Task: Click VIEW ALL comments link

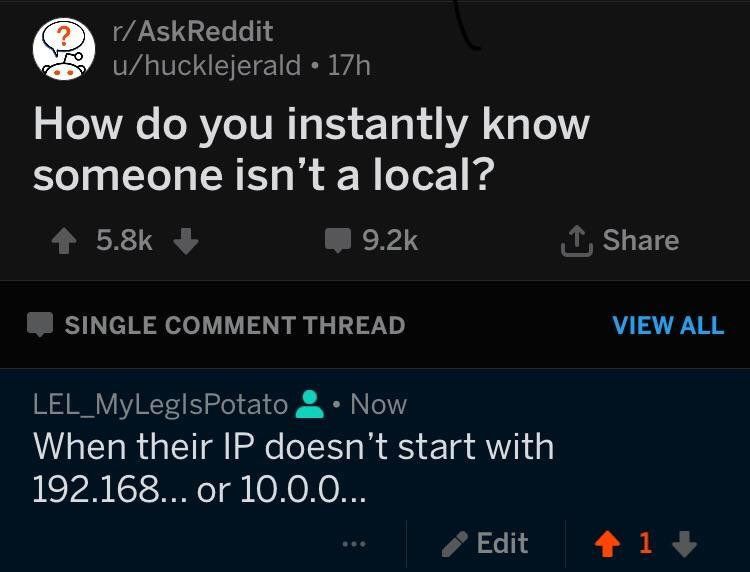Action: tap(668, 325)
